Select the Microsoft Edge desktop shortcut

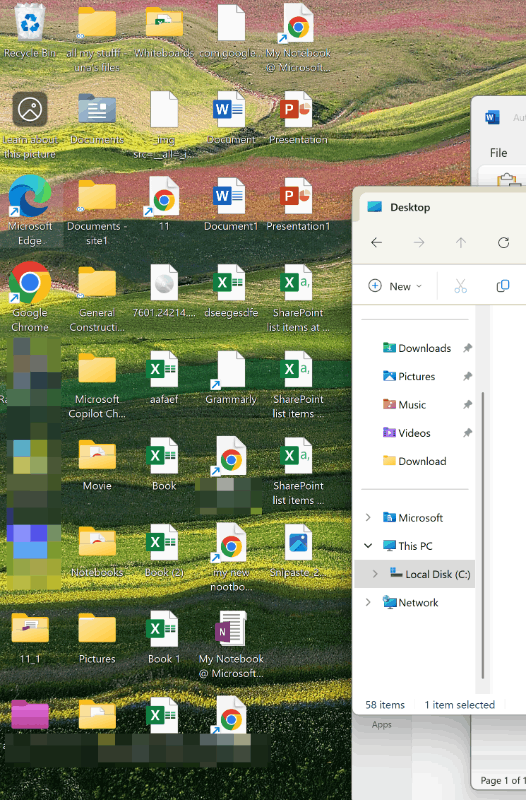point(30,211)
